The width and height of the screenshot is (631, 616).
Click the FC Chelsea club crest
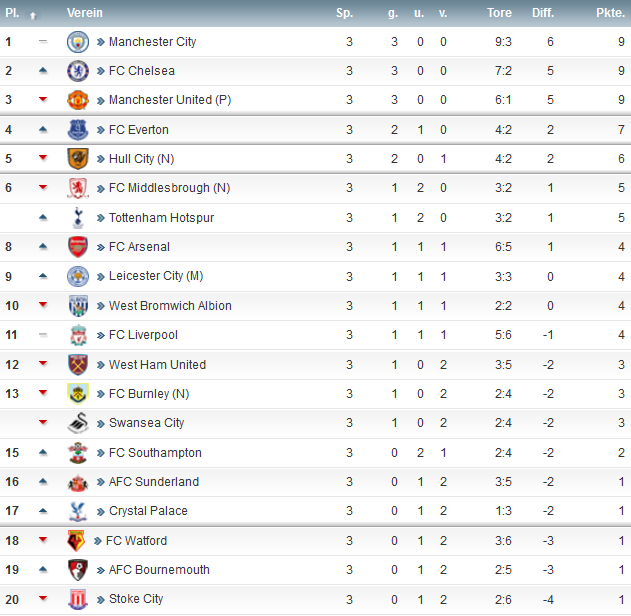[78, 71]
